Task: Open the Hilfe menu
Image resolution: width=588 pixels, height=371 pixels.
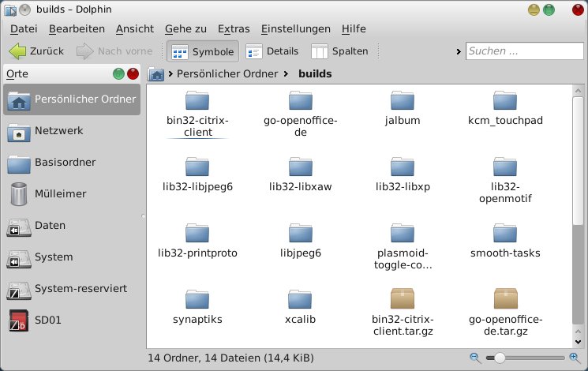Action: [x=354, y=29]
